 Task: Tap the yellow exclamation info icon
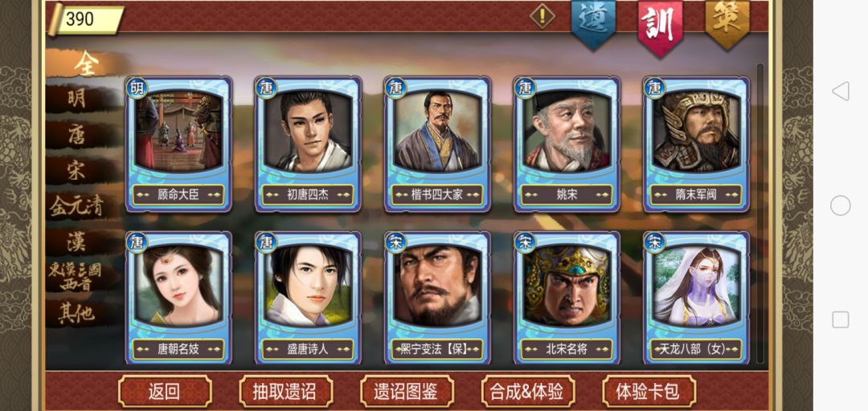(x=542, y=16)
